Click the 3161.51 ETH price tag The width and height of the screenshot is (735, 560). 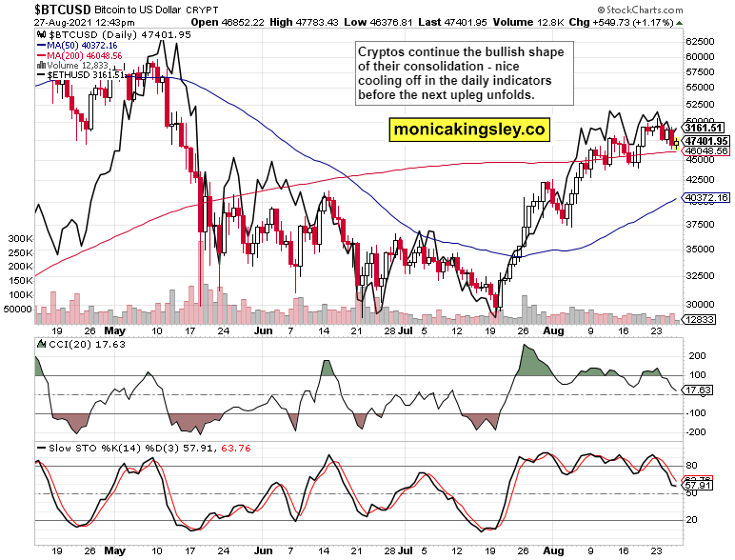[705, 128]
